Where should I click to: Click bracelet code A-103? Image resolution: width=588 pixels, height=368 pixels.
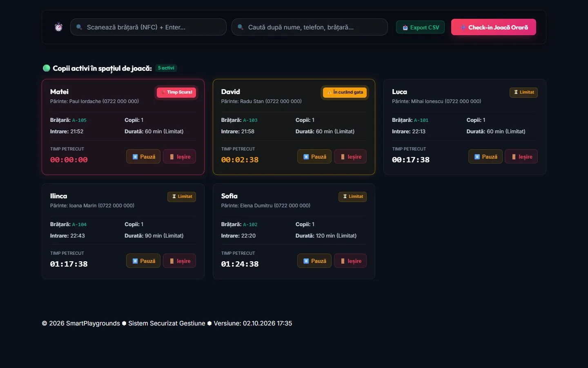(x=250, y=120)
